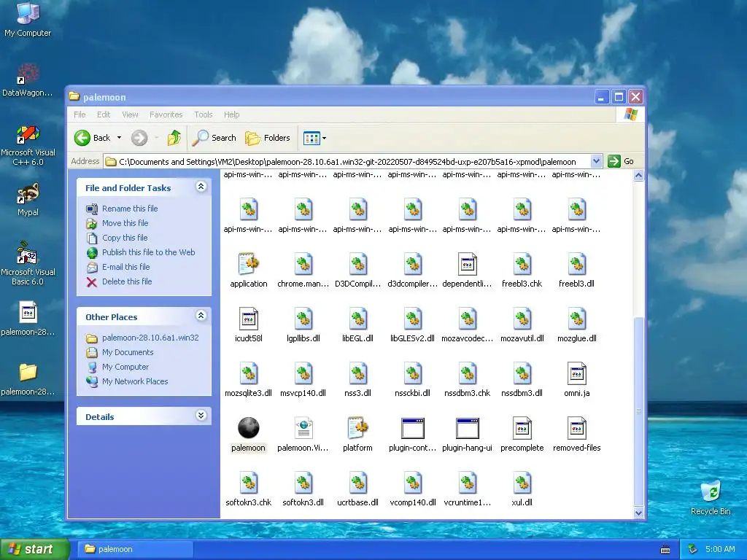Viewport: 747px width, 560px height.
Task: Open the Edit menu
Action: 104,114
